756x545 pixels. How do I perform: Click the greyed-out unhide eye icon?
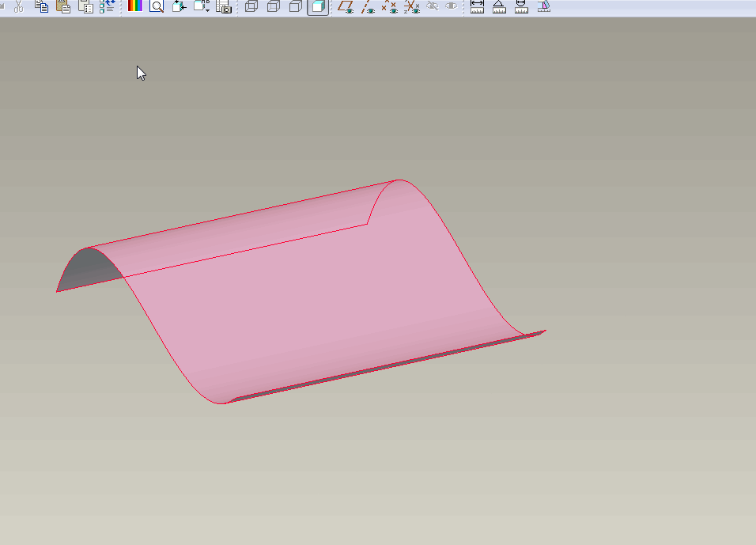[x=452, y=6]
